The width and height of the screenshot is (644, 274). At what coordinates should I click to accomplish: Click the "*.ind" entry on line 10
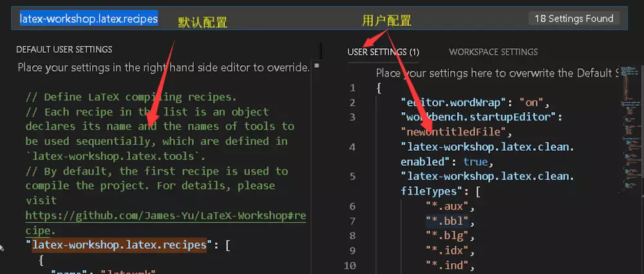pos(447,266)
